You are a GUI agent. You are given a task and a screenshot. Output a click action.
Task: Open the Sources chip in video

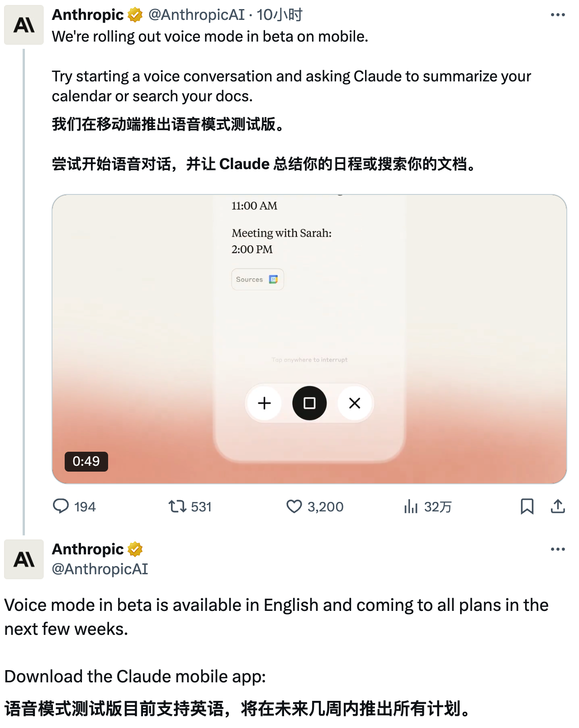click(257, 279)
